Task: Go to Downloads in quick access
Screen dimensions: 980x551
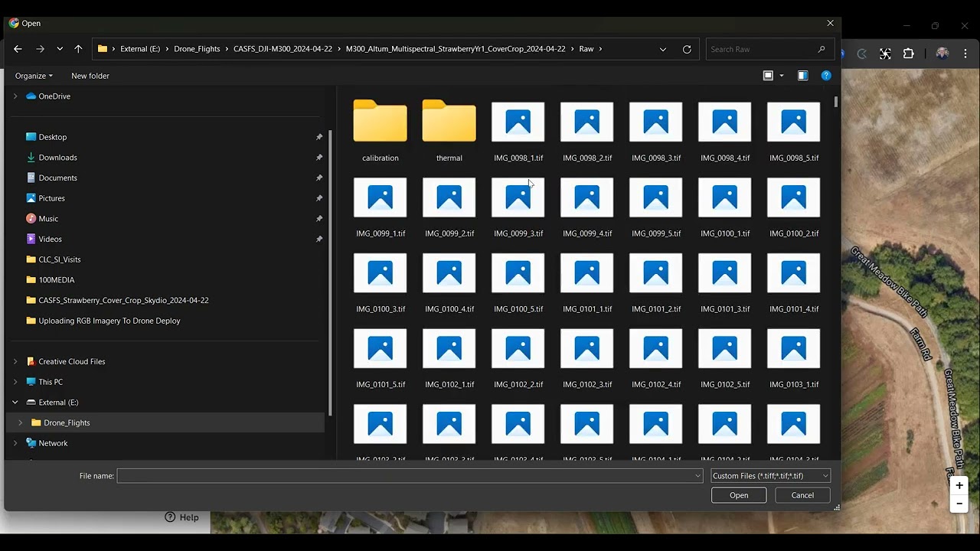Action: coord(58,158)
